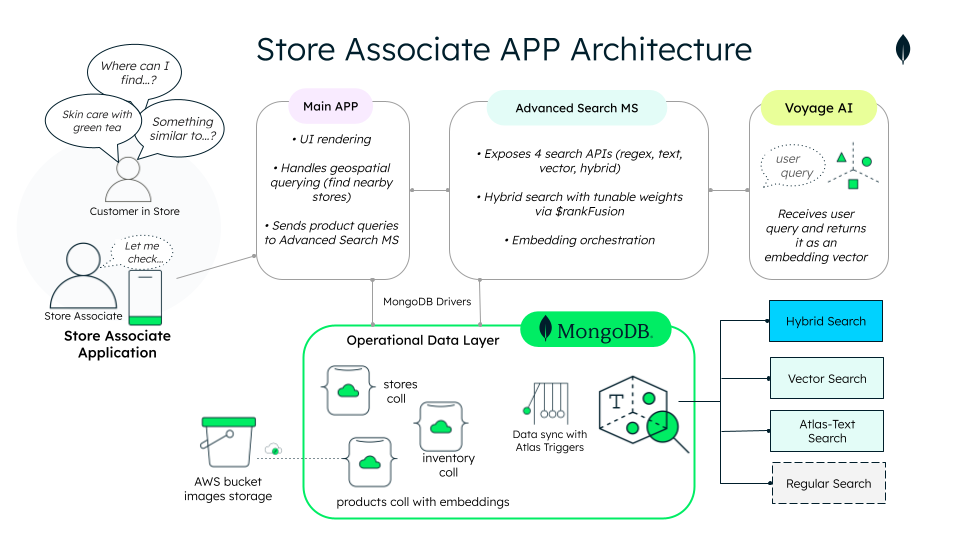Screen dimensions: 960x540
Task: Click the 'Skin care with green tea' bubble
Action: pyautogui.click(x=94, y=123)
